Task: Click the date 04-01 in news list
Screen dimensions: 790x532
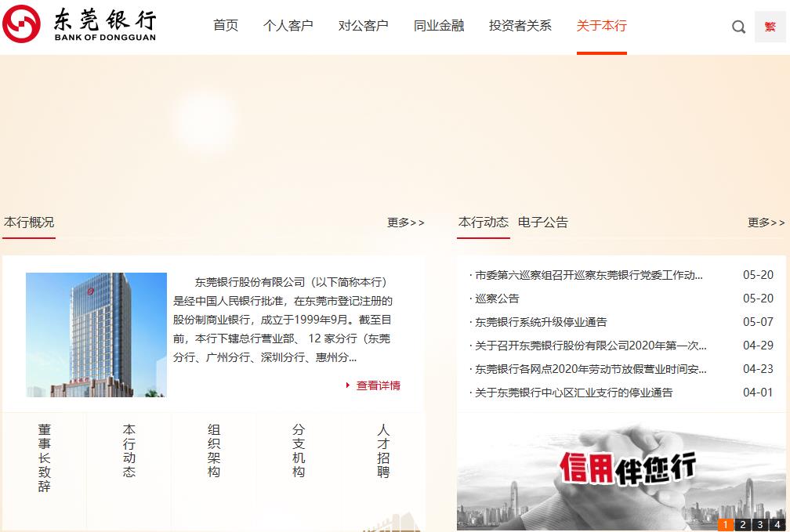Action: [758, 393]
